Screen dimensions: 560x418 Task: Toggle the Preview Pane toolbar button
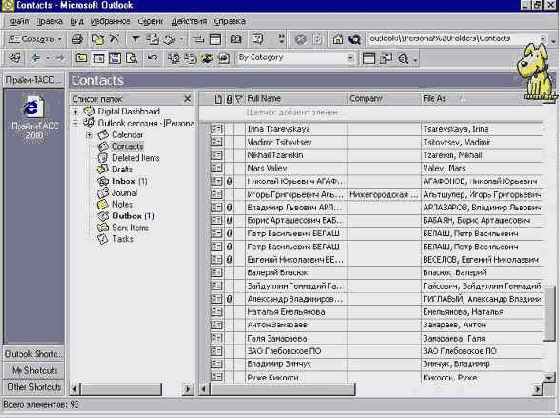[115, 58]
